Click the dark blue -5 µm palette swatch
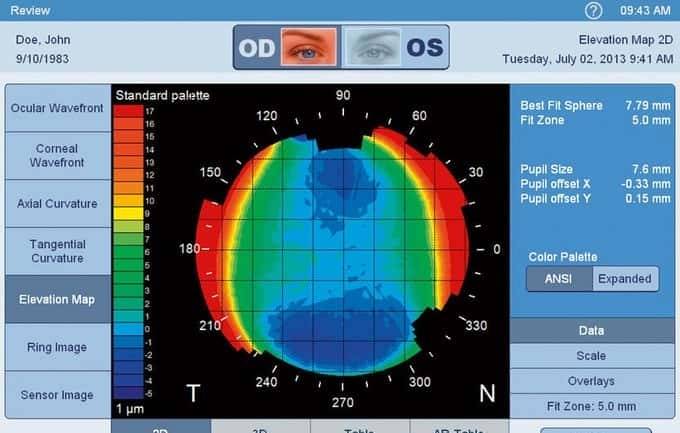Image resolution: width=680 pixels, height=433 pixels. click(x=128, y=393)
